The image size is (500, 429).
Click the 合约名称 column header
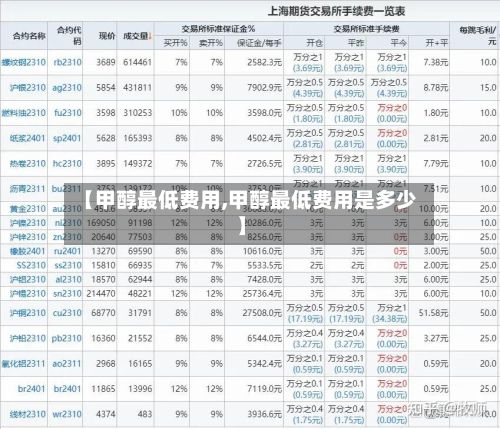click(x=29, y=36)
